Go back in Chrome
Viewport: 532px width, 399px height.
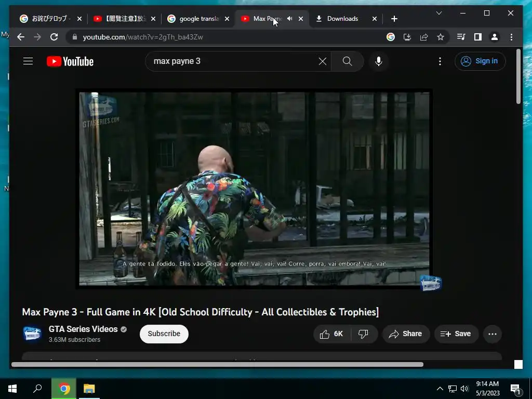point(21,37)
